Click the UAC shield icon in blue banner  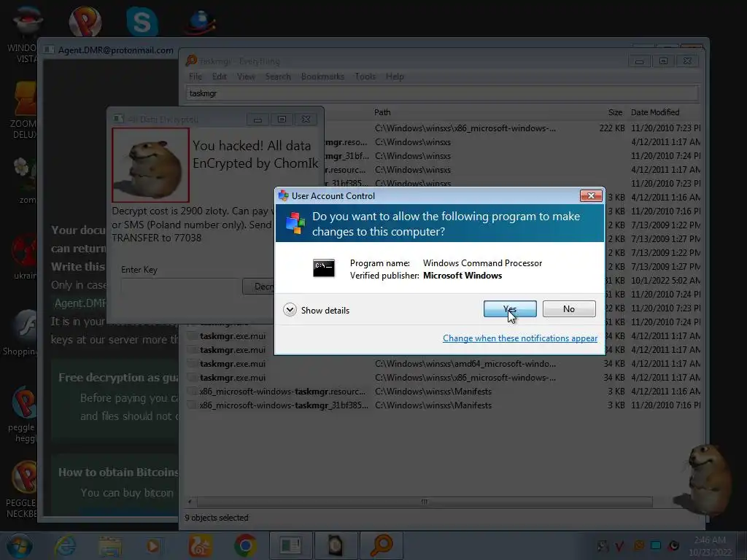(295, 223)
